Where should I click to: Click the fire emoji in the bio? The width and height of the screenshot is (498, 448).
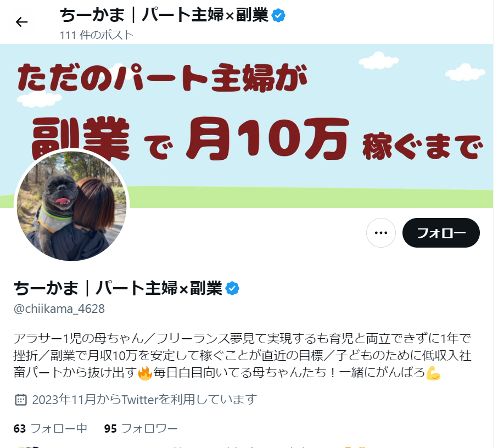pyautogui.click(x=145, y=373)
